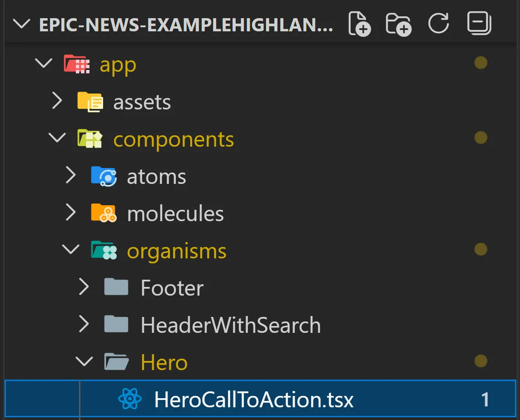
Task: Click the New File icon
Action: click(358, 24)
